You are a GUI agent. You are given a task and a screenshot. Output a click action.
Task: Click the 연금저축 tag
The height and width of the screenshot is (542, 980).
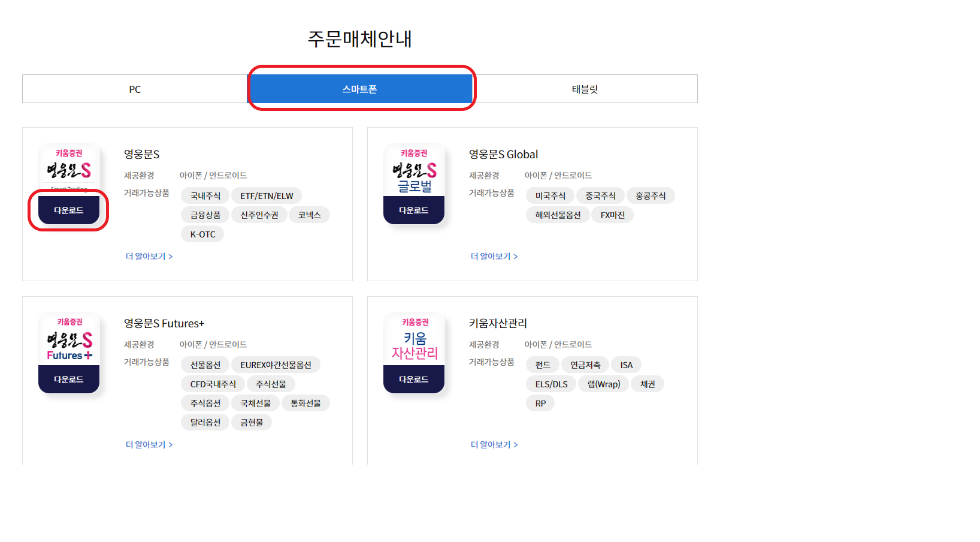coord(585,365)
